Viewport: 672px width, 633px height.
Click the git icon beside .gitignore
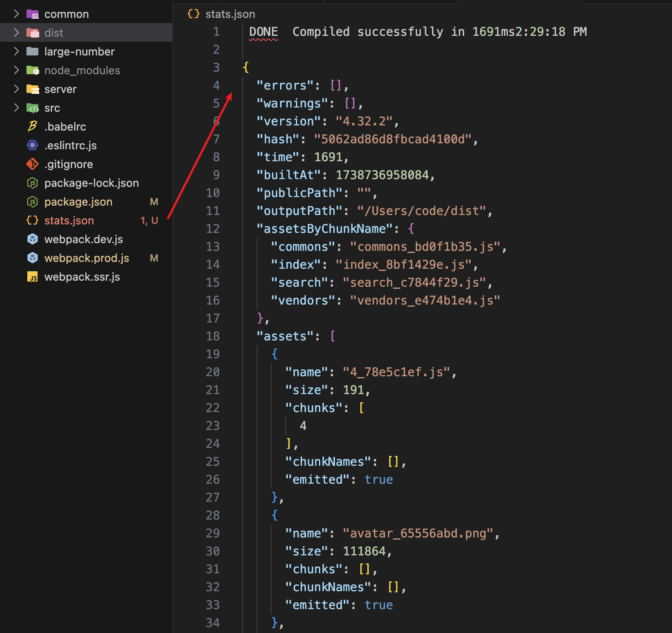pyautogui.click(x=32, y=164)
